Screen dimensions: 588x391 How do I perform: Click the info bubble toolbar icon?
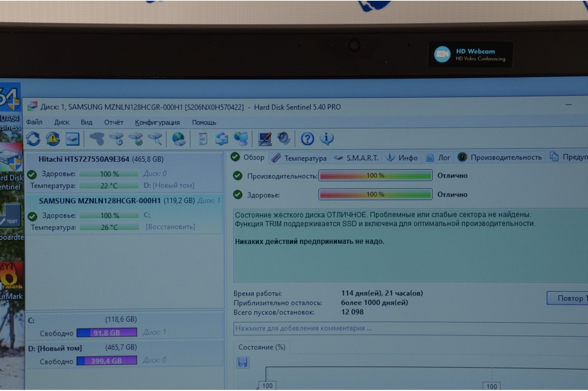[327, 138]
